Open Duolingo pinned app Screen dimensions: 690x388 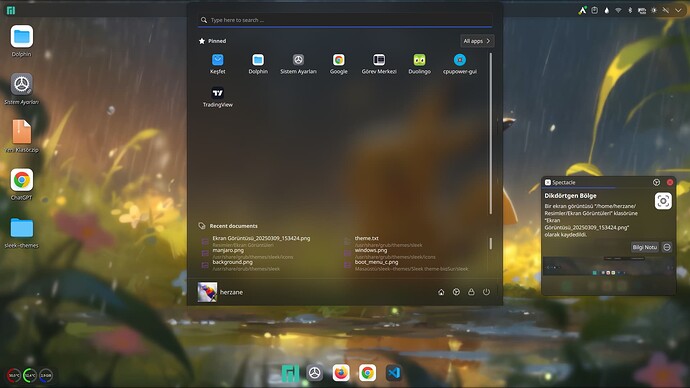(419, 64)
